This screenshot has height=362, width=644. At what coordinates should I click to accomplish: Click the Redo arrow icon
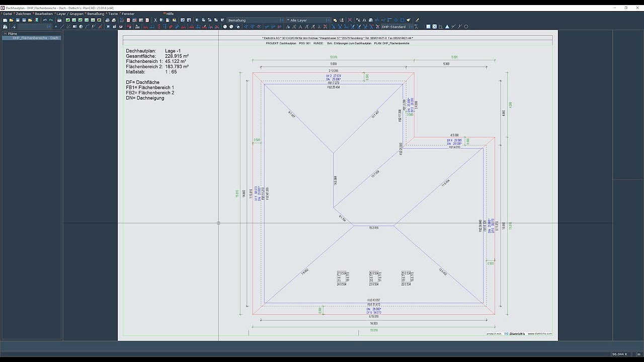(51, 20)
